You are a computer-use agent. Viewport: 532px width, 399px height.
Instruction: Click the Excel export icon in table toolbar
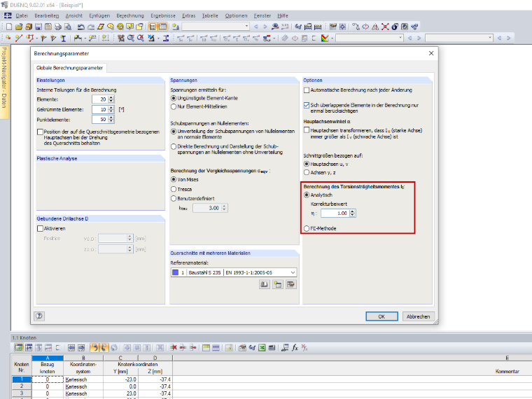tap(262, 348)
